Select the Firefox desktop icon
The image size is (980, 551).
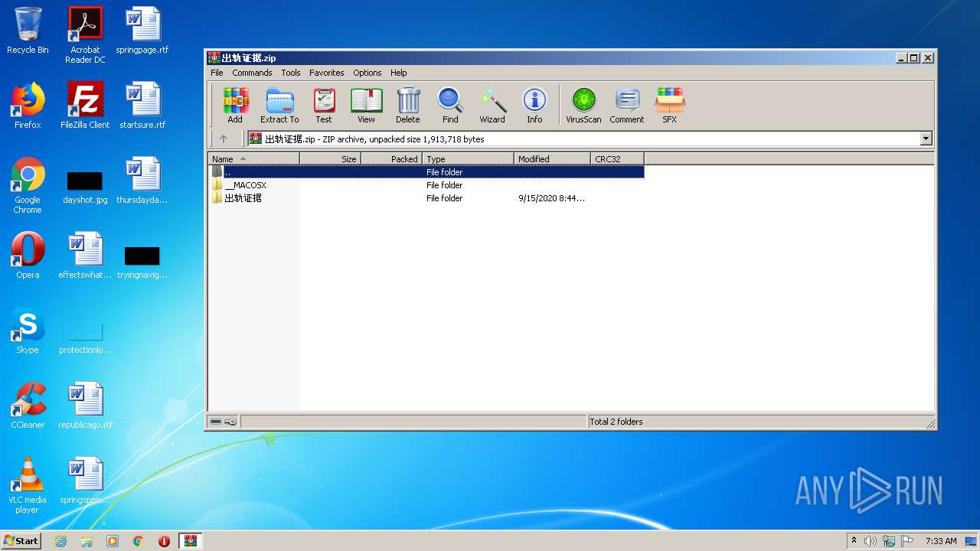point(28,106)
